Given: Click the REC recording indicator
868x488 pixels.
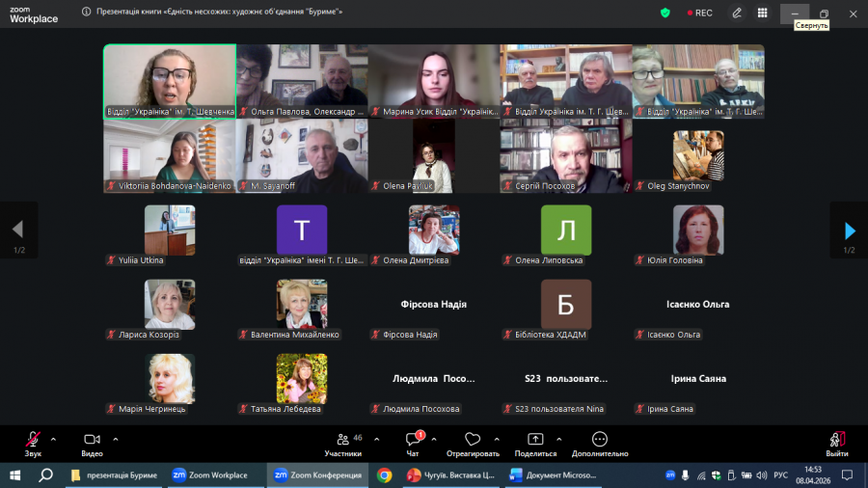Looking at the screenshot, I should [x=700, y=13].
